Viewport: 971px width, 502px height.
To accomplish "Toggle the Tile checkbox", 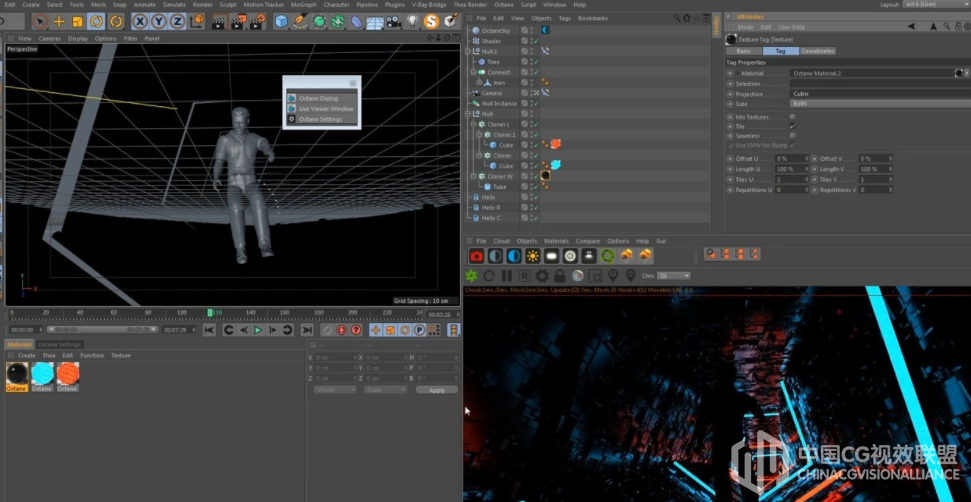I will coord(793,126).
